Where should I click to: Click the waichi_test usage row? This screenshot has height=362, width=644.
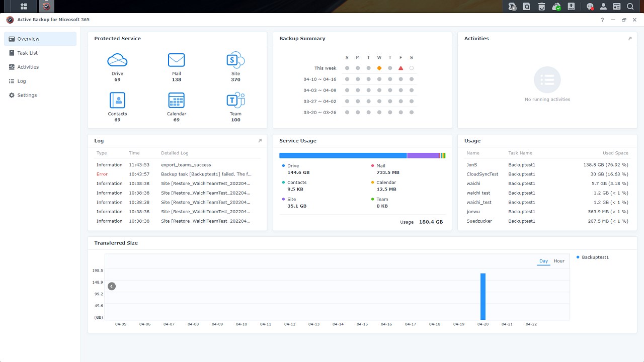pos(547,202)
